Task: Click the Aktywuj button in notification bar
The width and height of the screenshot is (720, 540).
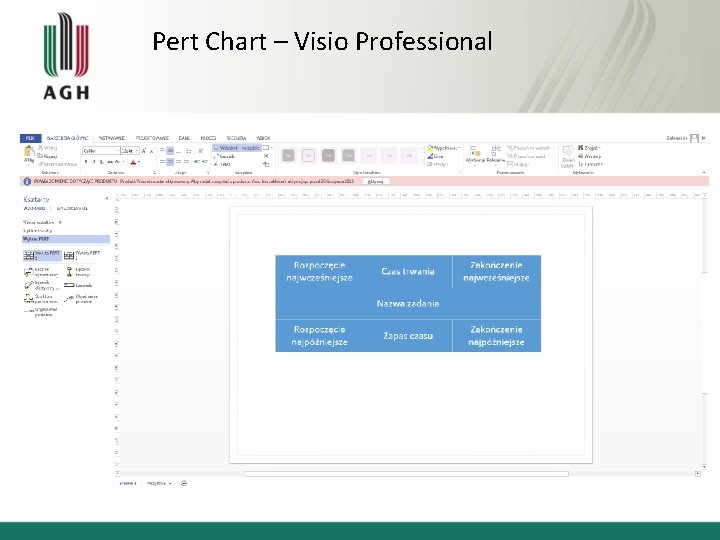Action: [376, 181]
